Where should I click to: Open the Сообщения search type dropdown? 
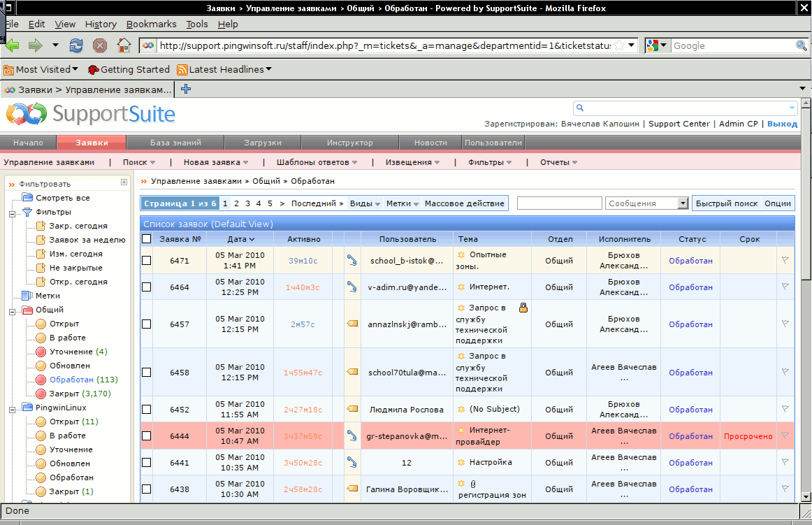(683, 203)
